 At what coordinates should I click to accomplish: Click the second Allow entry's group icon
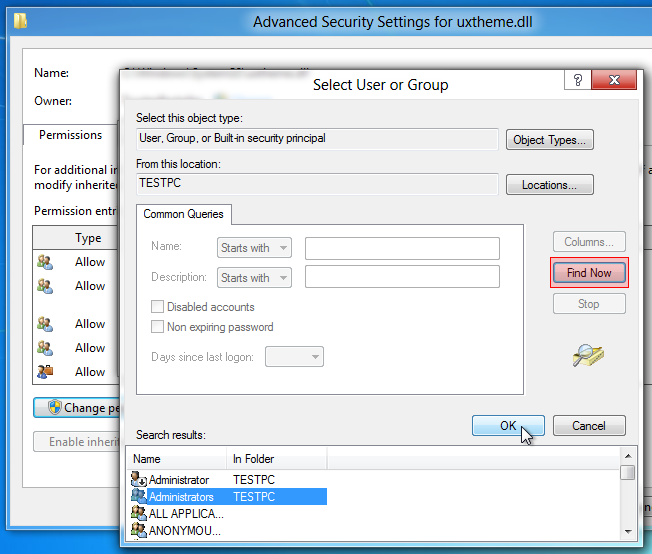point(45,286)
